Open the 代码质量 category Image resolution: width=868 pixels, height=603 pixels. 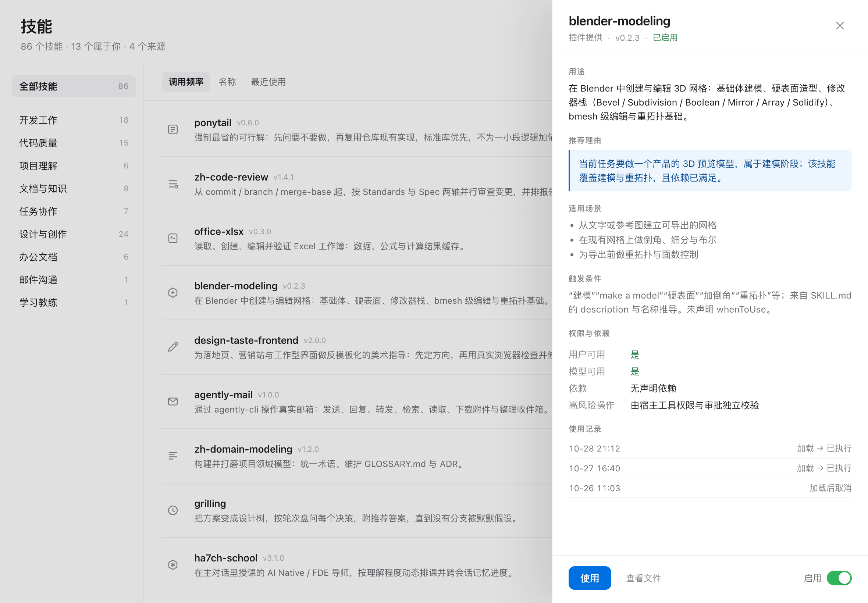coord(74,143)
